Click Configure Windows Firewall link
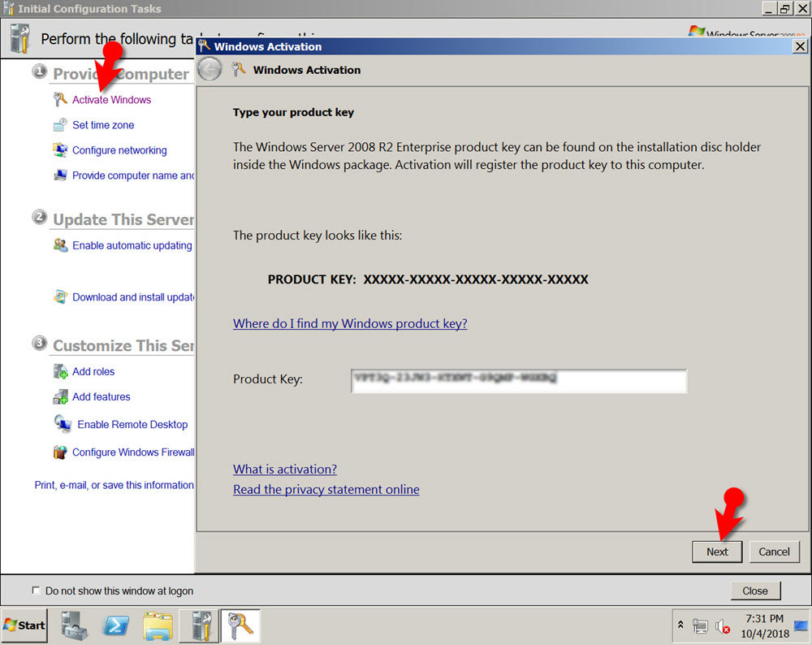The image size is (812, 645). (x=134, y=452)
